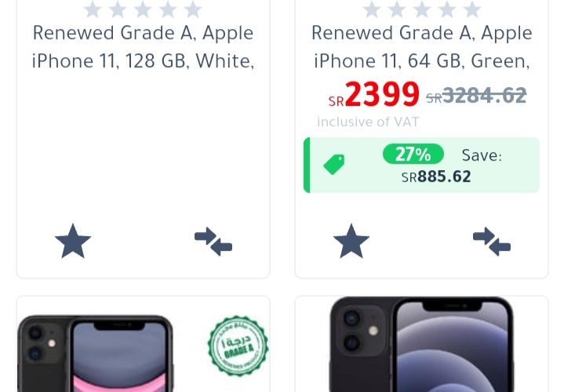The height and width of the screenshot is (392, 564).
Task: Select first rating star on White iPhone card
Action: pyautogui.click(x=93, y=9)
